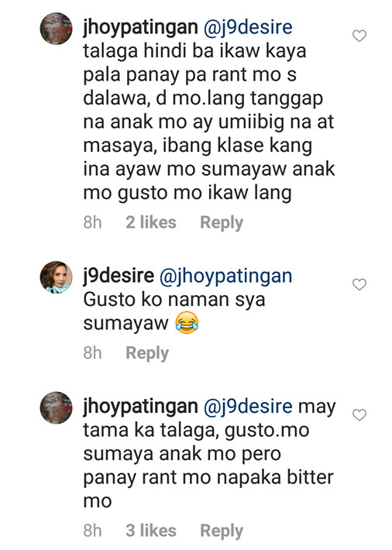The width and height of the screenshot is (392, 550).
Task: Reply to the comment with 2 likes
Action: point(222,223)
